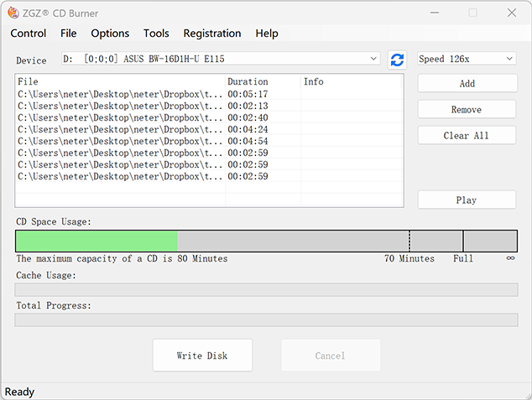This screenshot has width=532, height=400.
Task: Open the Control menu
Action: [x=29, y=34]
